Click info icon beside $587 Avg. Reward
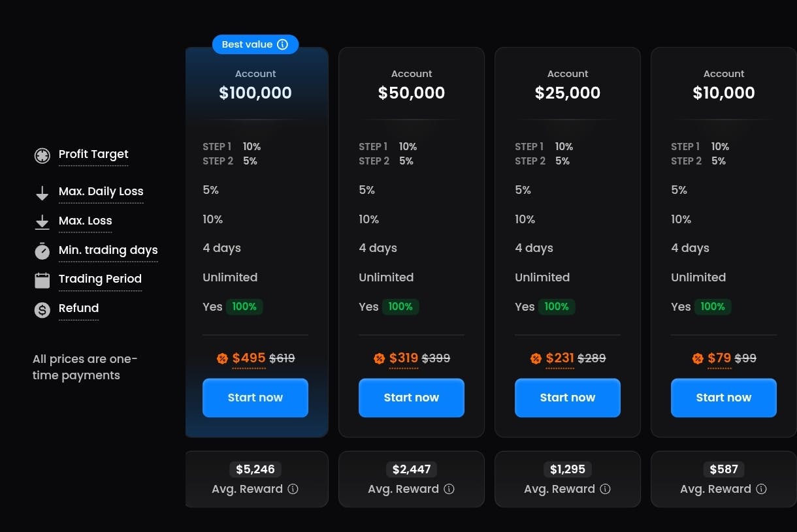Viewport: 797px width, 532px height. (x=762, y=489)
